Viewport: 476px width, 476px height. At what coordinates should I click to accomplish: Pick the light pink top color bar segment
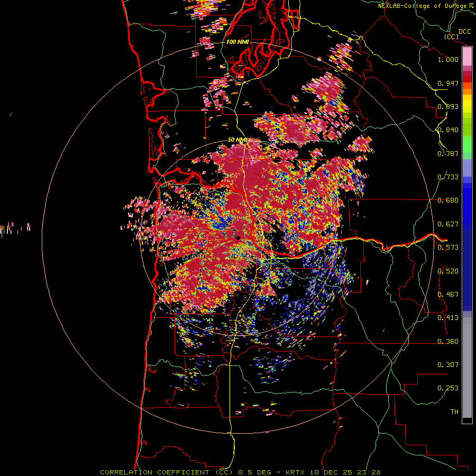(467, 56)
